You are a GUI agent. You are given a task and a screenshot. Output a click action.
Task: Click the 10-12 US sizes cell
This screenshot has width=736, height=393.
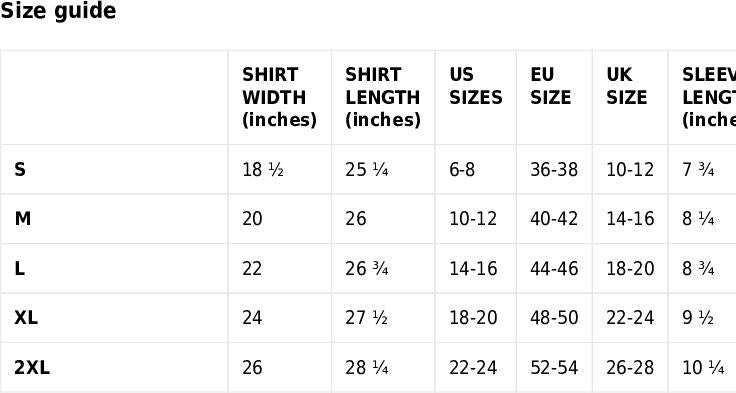coord(473,219)
